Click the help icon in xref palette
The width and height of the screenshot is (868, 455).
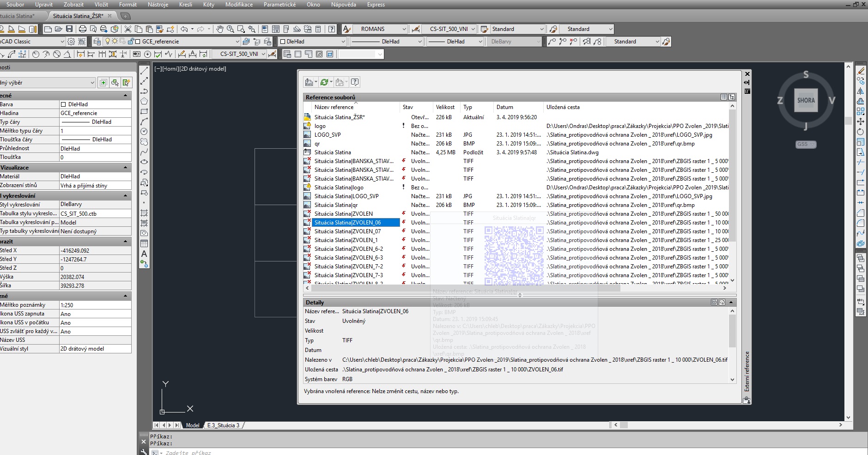[355, 82]
